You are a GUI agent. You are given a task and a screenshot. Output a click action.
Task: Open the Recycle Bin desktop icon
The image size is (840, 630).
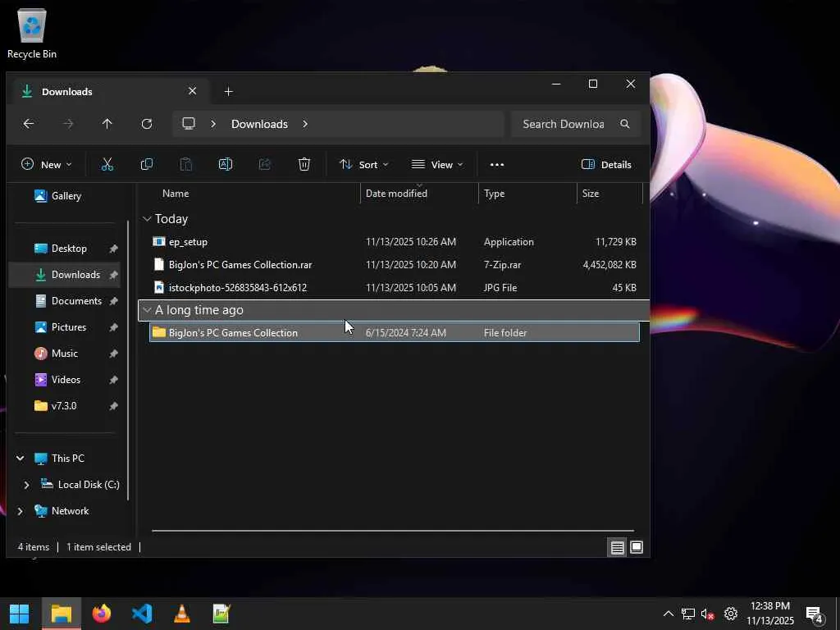tap(32, 33)
